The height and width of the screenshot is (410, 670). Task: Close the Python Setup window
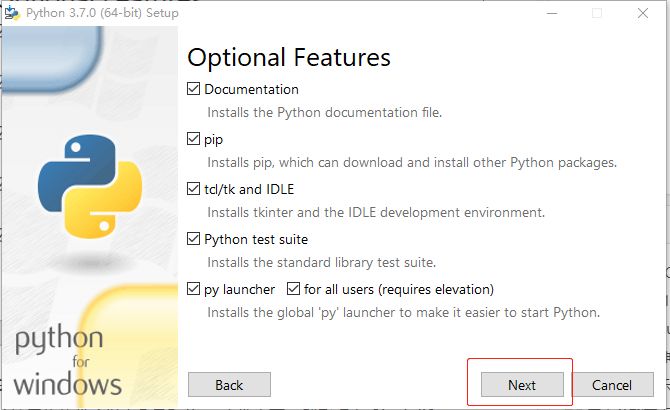click(x=643, y=13)
